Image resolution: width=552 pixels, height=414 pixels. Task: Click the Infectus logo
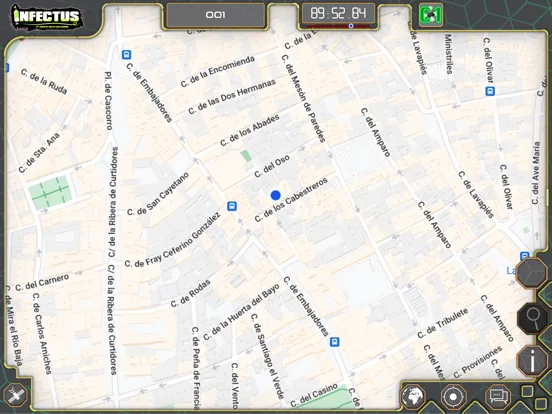click(x=46, y=17)
